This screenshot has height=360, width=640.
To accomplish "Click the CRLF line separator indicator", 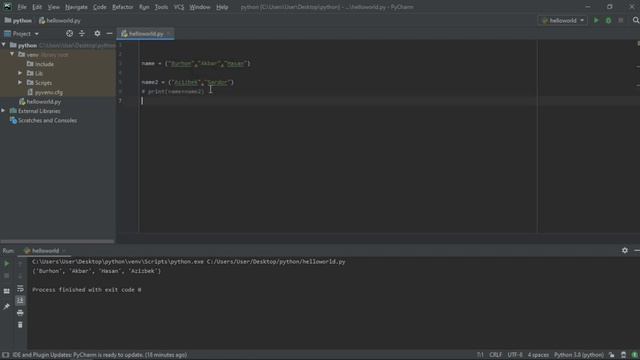I will pyautogui.click(x=496, y=355).
